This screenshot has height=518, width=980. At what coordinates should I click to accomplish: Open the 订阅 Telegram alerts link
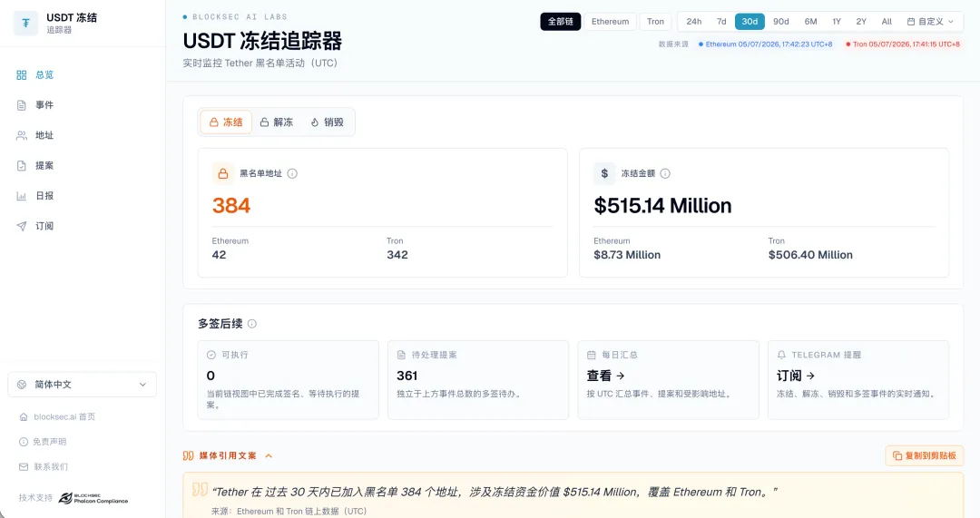point(796,376)
